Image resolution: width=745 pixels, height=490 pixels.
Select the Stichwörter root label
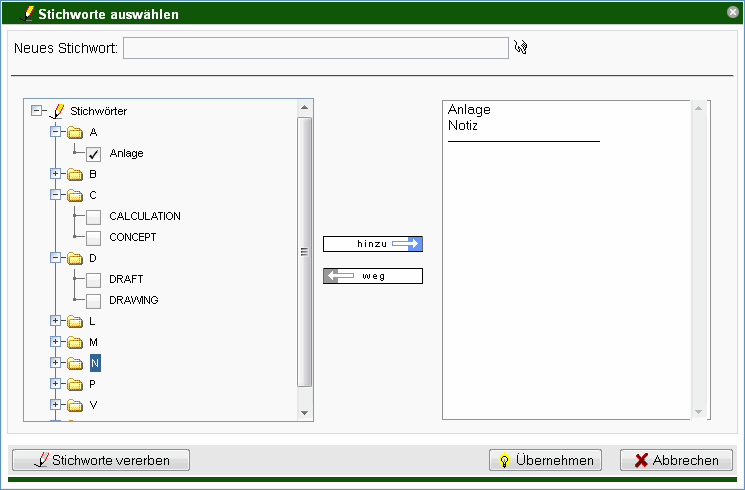click(98, 111)
